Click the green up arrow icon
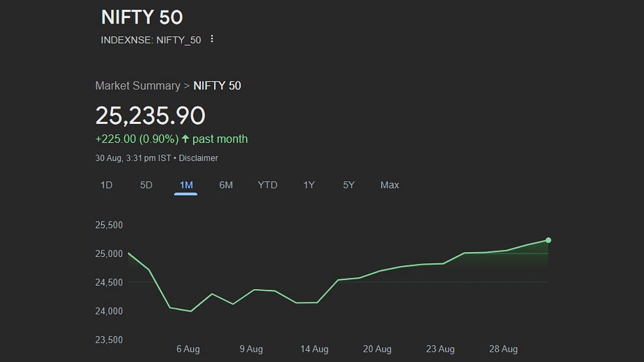644x362 pixels. coord(186,139)
